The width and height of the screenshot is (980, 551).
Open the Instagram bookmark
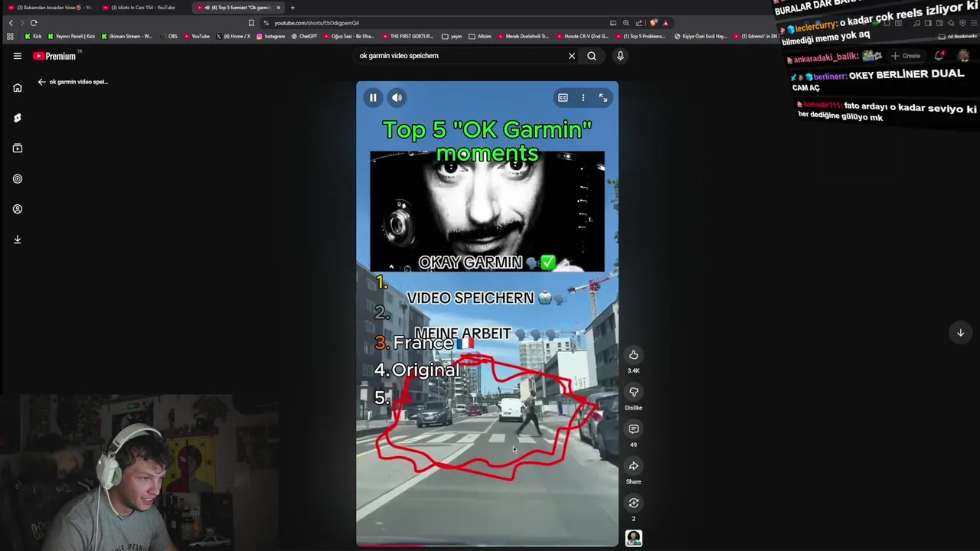(271, 36)
